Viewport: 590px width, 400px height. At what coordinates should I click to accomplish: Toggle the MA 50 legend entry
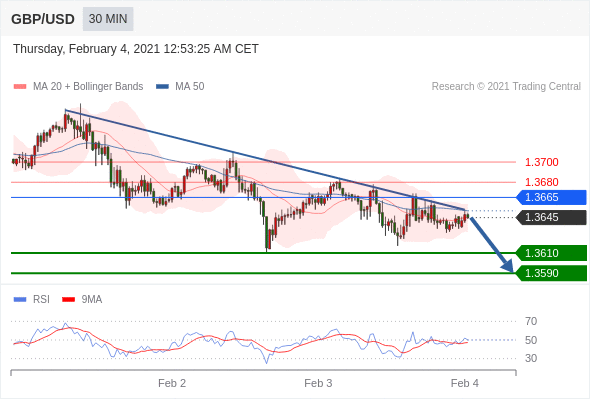click(x=180, y=87)
